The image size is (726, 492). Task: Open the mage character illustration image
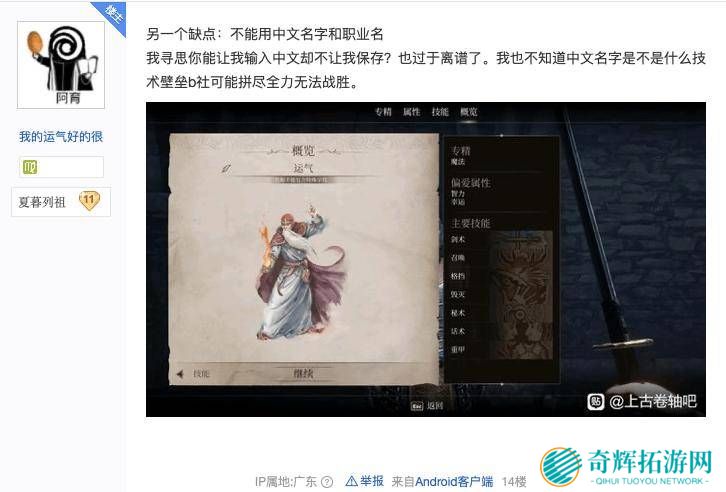(x=299, y=271)
